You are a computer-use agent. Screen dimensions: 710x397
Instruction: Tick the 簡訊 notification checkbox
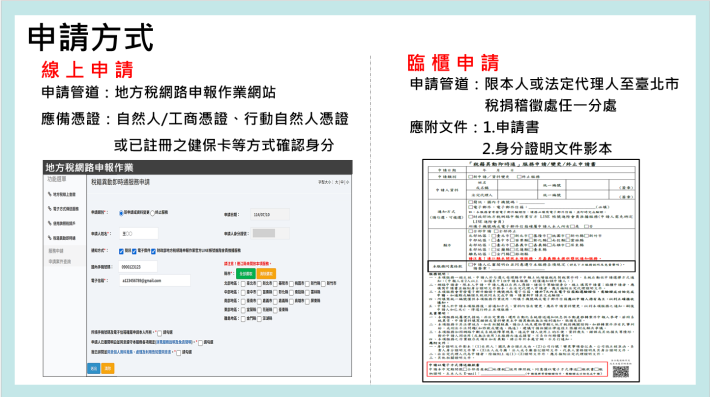121,251
